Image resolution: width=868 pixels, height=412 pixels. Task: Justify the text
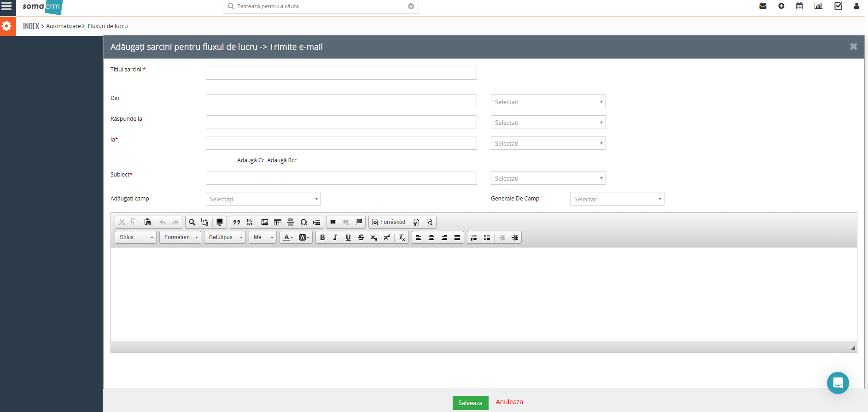[x=457, y=237]
